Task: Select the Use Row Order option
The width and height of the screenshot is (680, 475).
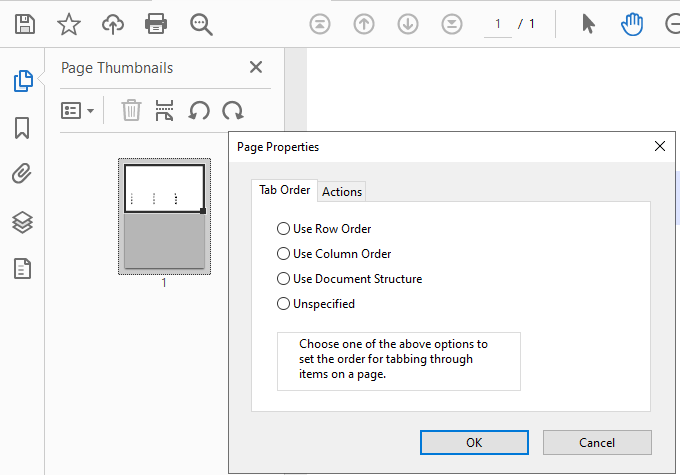Action: (x=324, y=229)
